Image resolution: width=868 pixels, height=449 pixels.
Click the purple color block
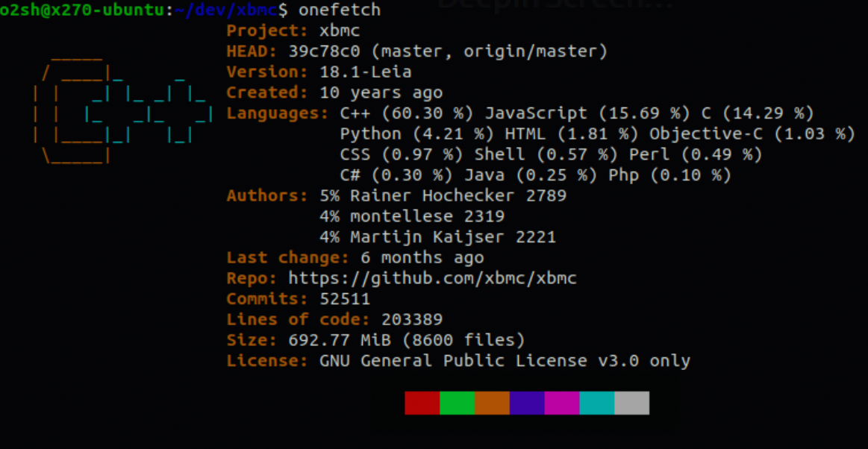coord(527,403)
